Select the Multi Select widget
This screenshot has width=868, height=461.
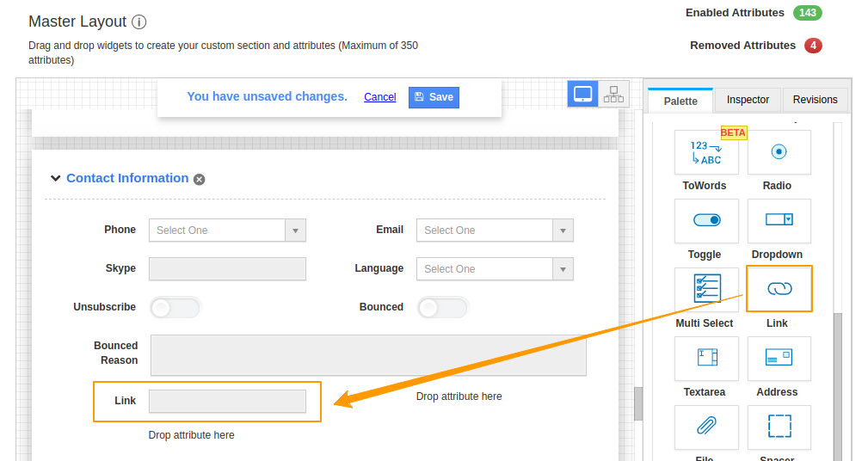(x=706, y=289)
